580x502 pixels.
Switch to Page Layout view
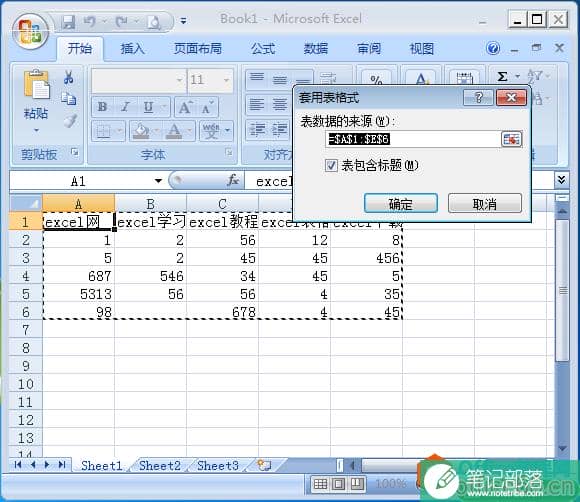pyautogui.click(x=338, y=484)
